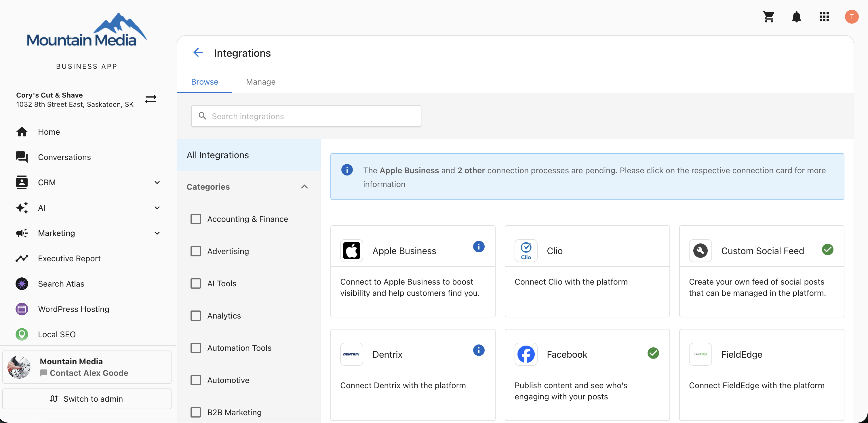Click the Dentrix info badge

(x=479, y=350)
